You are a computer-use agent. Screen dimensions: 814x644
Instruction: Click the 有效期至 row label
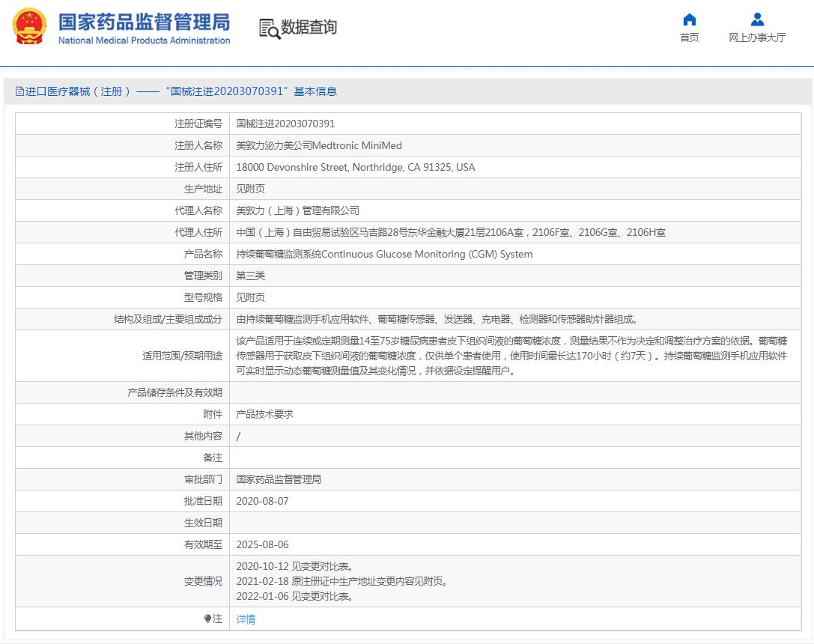[203, 545]
